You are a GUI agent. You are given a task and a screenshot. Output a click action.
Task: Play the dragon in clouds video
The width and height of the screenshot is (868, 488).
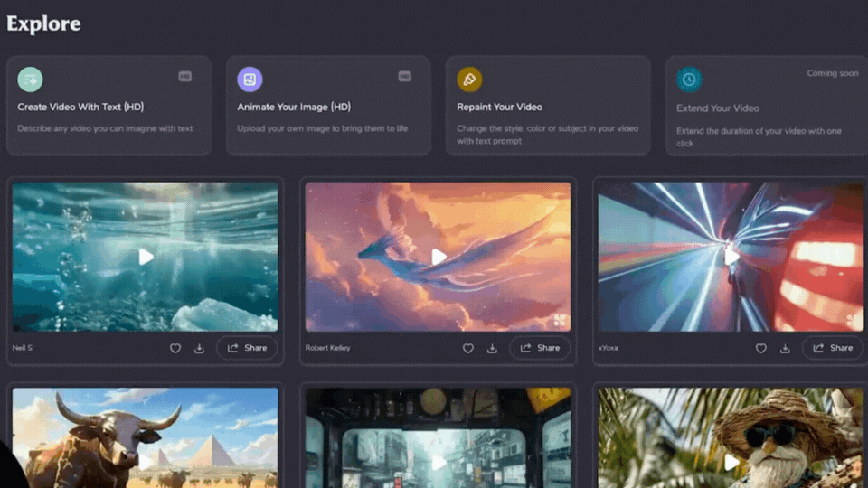click(439, 257)
